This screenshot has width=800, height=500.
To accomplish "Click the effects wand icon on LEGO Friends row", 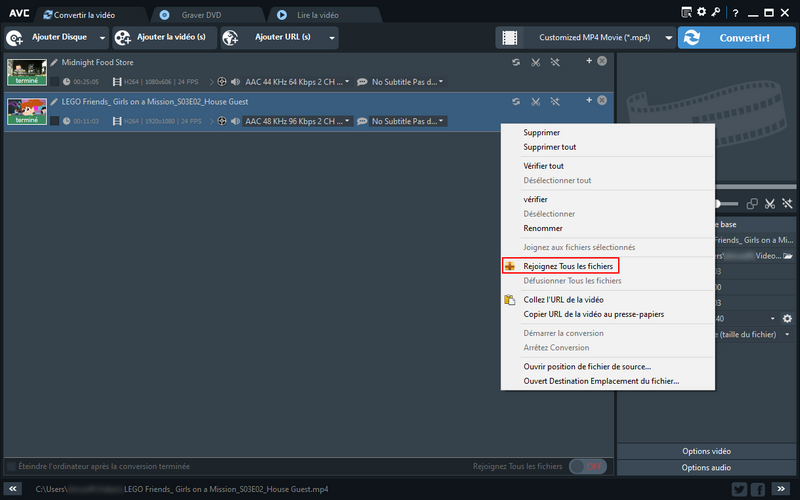I will (555, 102).
